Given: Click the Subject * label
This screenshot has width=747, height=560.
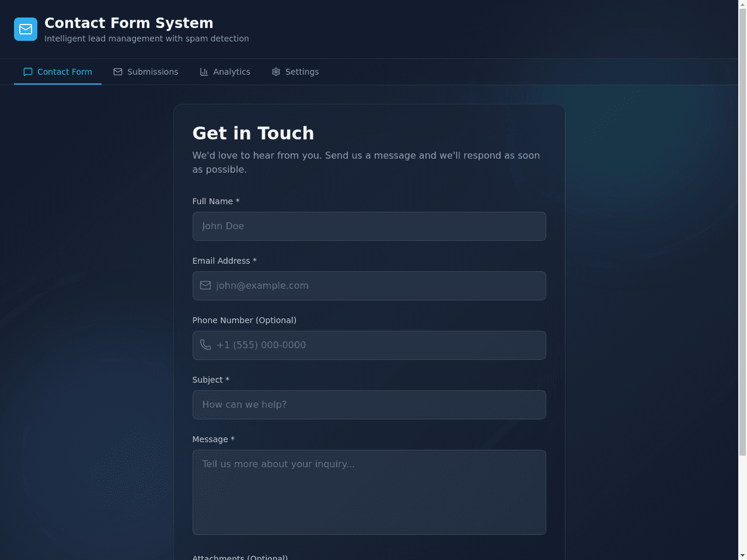Looking at the screenshot, I should [x=211, y=380].
